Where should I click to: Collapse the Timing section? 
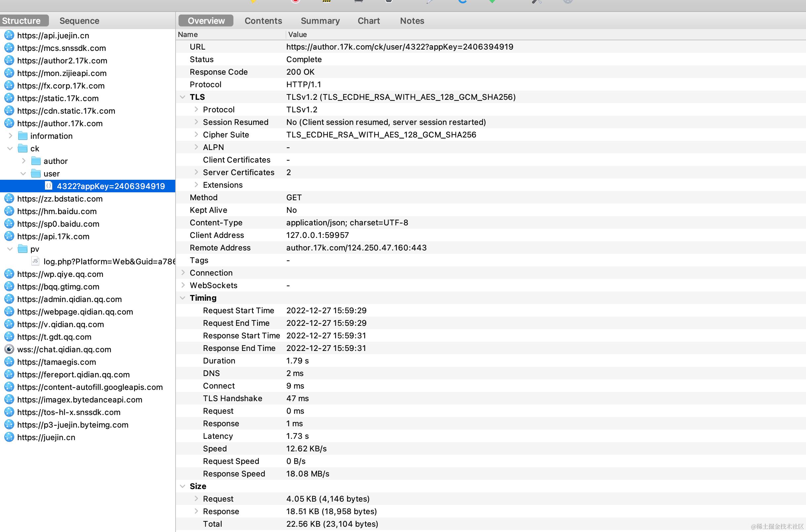coord(182,298)
